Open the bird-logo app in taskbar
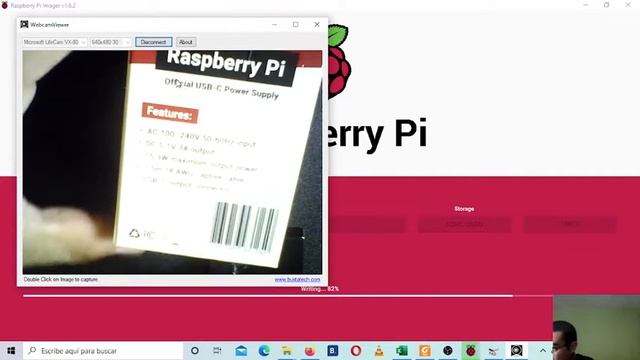The width and height of the screenshot is (640, 360). click(493, 351)
